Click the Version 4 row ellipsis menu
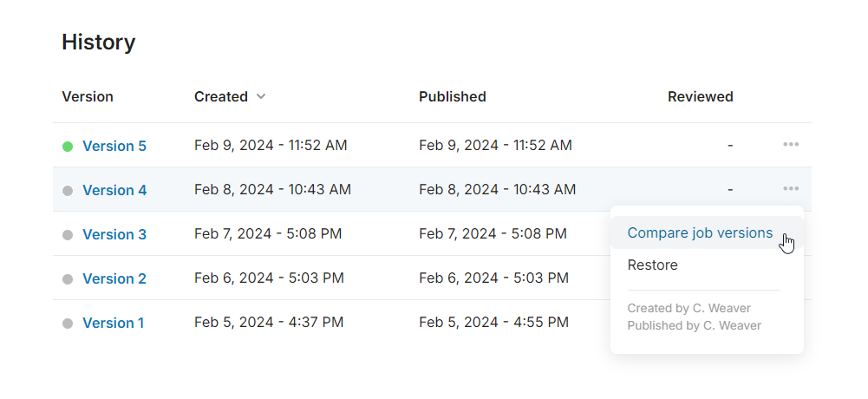868x399 pixels. 790,189
